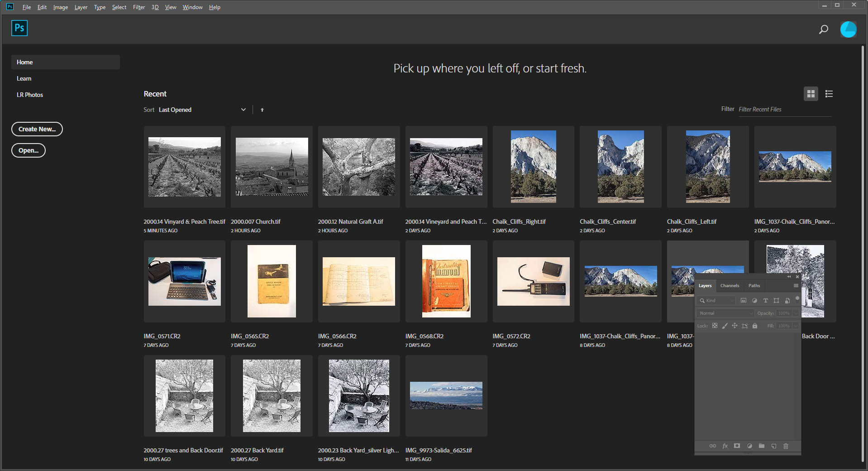The width and height of the screenshot is (868, 471).
Task: Open layer styles with the fx icon
Action: [x=725, y=446]
